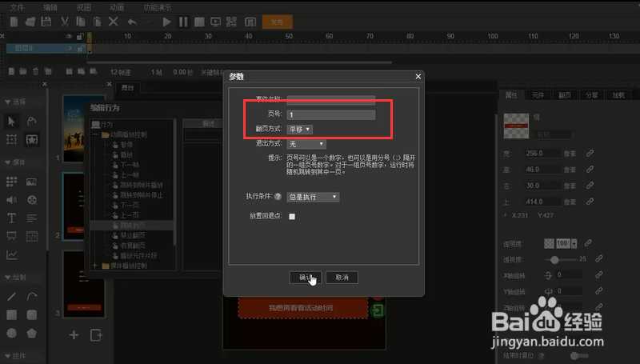This screenshot has width=640, height=364.
Task: Toggle all-layers lock in timeline header
Action: [80, 36]
